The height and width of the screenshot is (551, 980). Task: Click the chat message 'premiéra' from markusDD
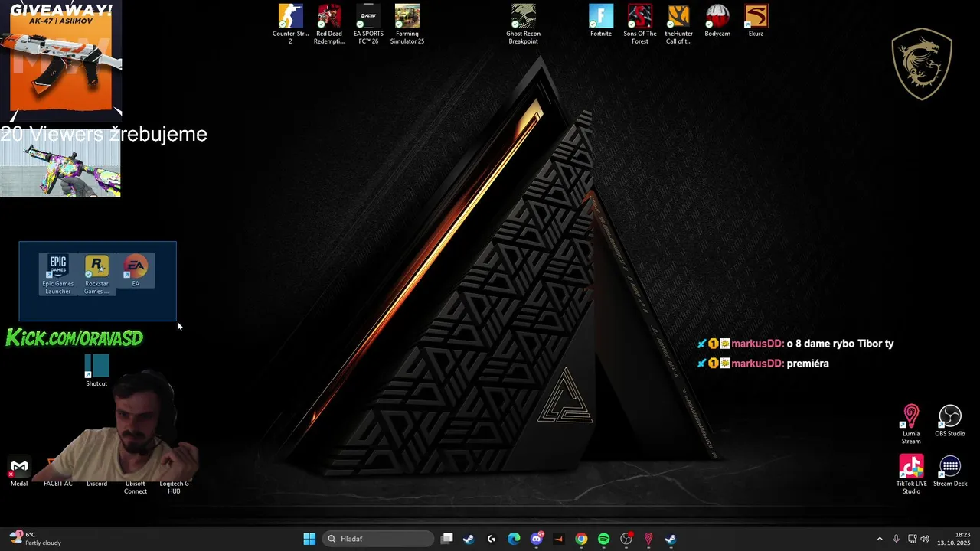[808, 364]
